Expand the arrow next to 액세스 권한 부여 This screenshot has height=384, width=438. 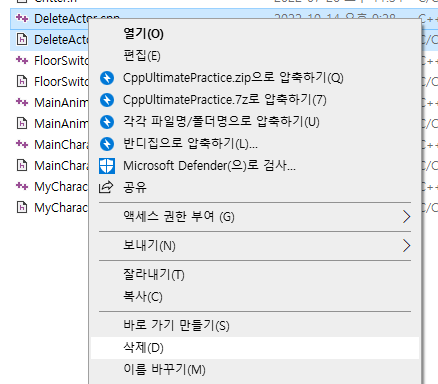pos(406,217)
